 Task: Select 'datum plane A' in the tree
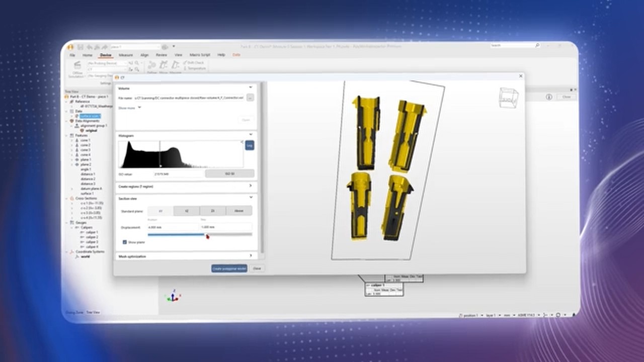click(x=92, y=189)
